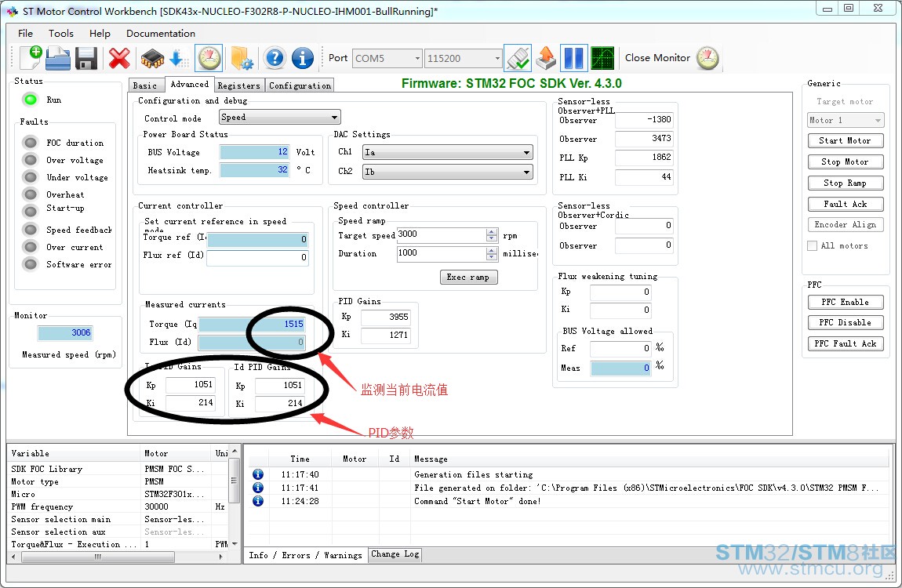Viewport: 902px width, 588px height.
Task: Click the Speed PID Kp field
Action: pos(385,317)
